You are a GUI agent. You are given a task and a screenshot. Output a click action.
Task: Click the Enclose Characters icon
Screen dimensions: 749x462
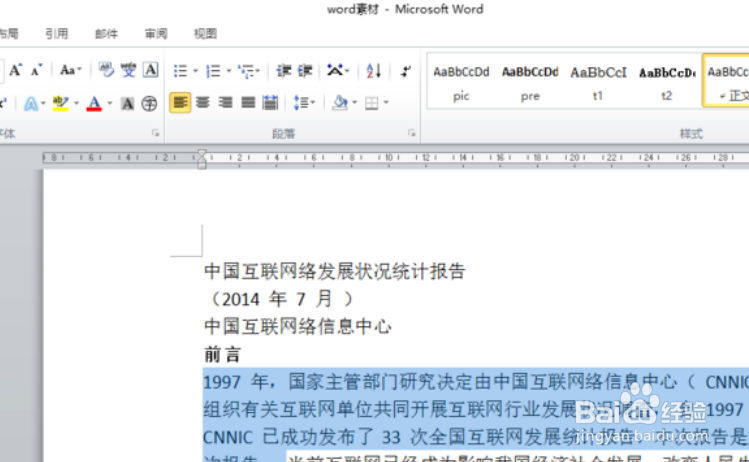[x=149, y=103]
